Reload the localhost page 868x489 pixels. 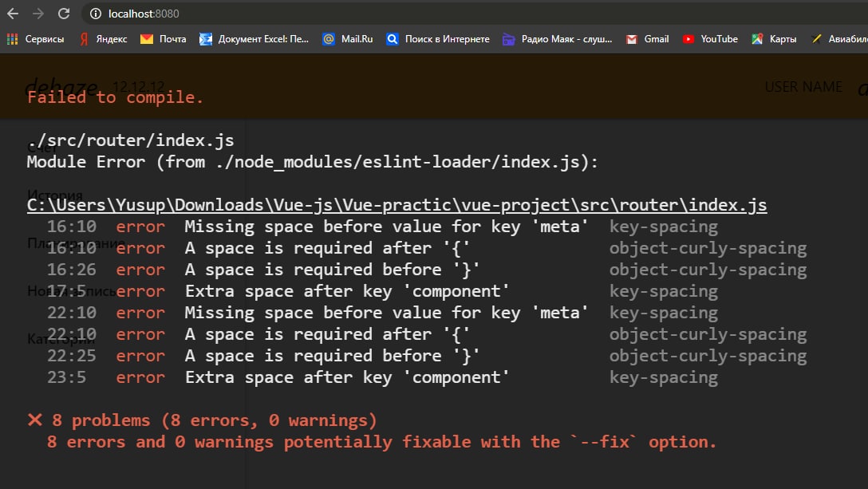pos(64,14)
